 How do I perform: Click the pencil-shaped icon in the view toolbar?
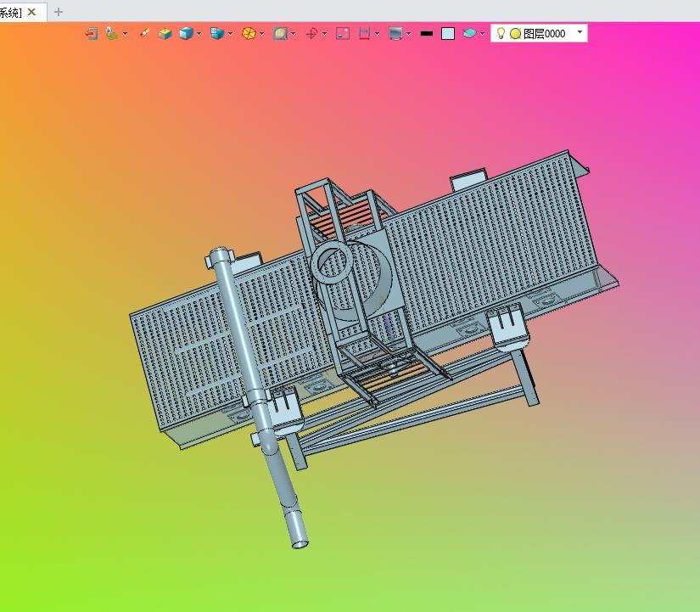(145, 33)
